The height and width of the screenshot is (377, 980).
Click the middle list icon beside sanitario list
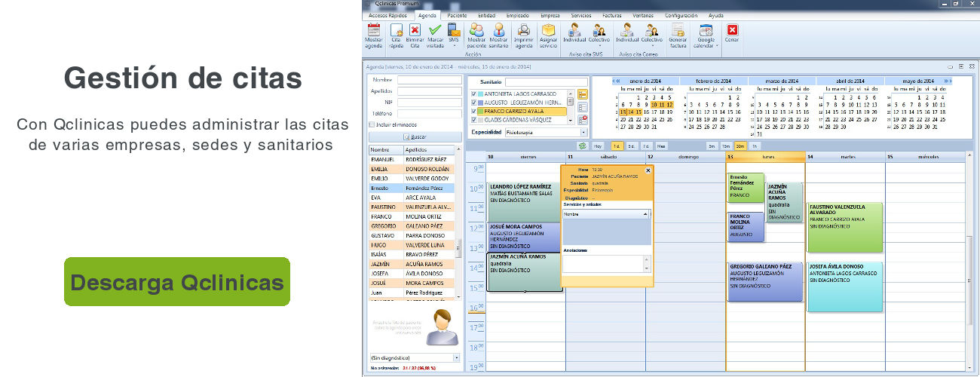pyautogui.click(x=583, y=107)
